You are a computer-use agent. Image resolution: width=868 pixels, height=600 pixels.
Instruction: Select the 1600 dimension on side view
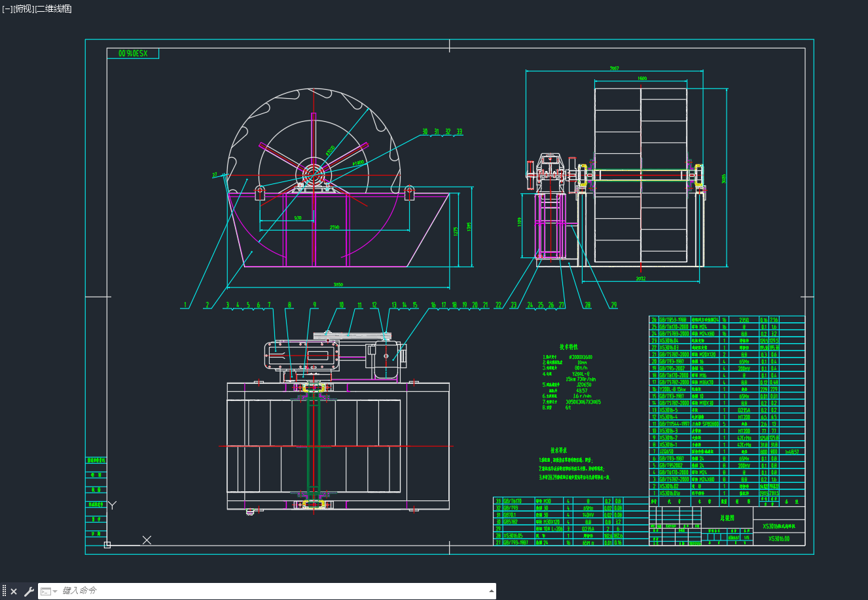pos(642,79)
